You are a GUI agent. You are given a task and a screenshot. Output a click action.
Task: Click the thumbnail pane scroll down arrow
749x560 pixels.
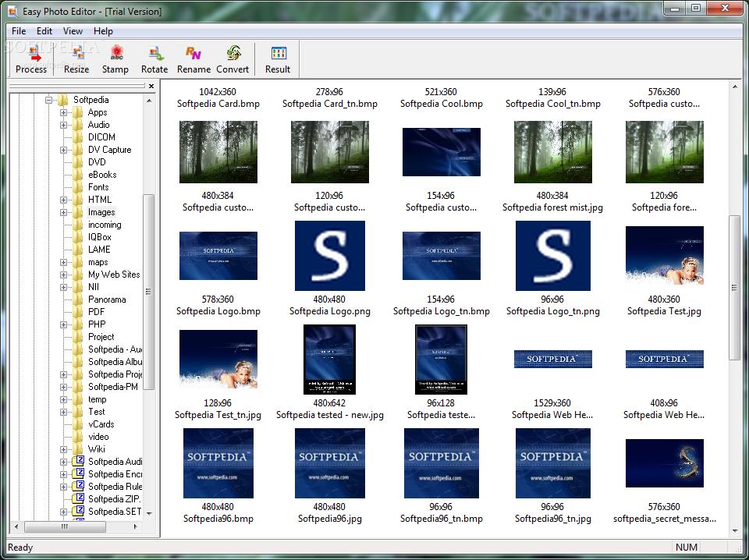pyautogui.click(x=735, y=531)
